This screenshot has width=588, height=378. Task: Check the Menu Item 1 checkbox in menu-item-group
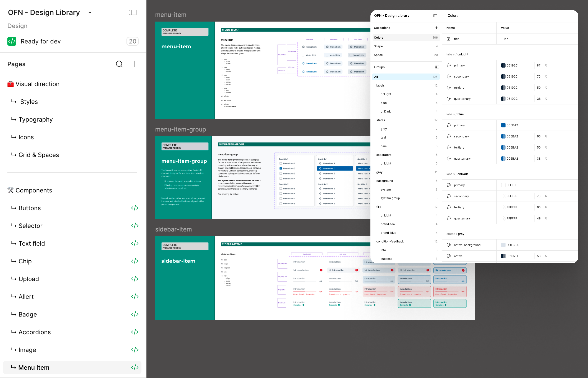coord(281,163)
